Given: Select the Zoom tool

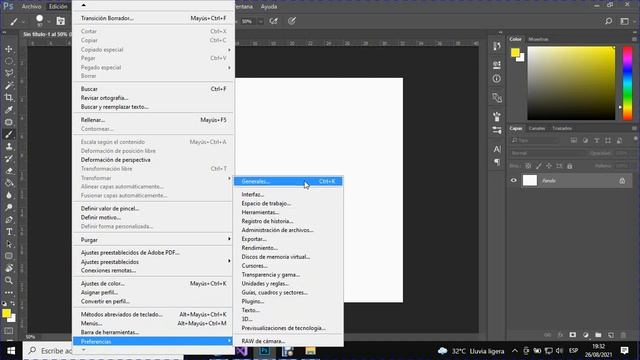Looking at the screenshot, I should (x=9, y=280).
